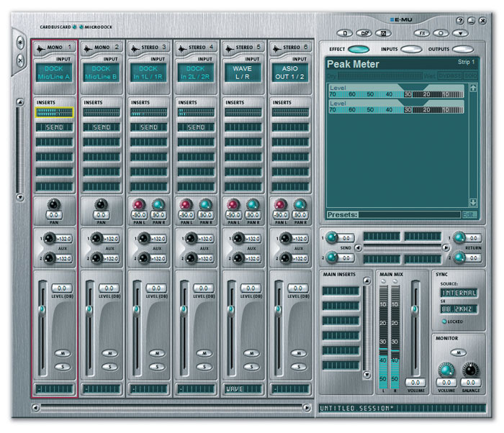504x433 pixels.
Task: Toggle the Monitor mute button
Action: 458,352
